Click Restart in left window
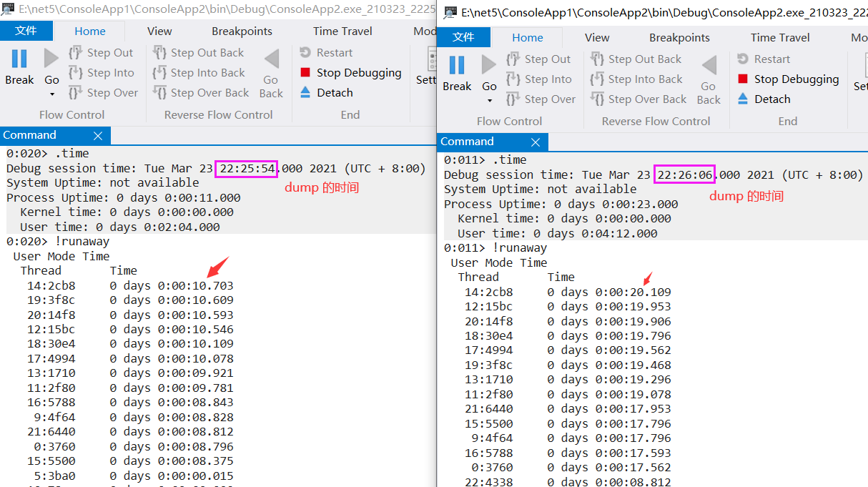Viewport: 868px width, 487px height. [x=326, y=53]
